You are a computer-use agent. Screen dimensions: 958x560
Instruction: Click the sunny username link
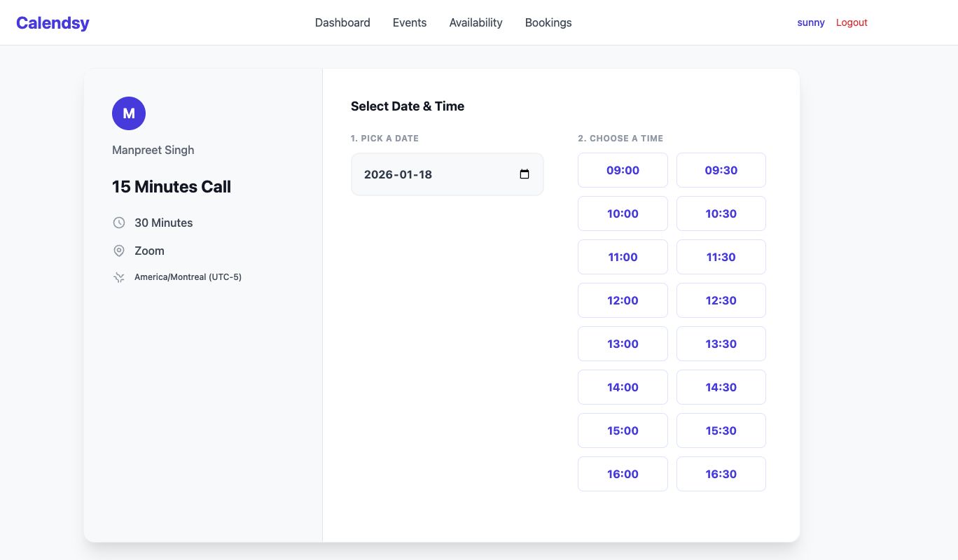point(811,22)
